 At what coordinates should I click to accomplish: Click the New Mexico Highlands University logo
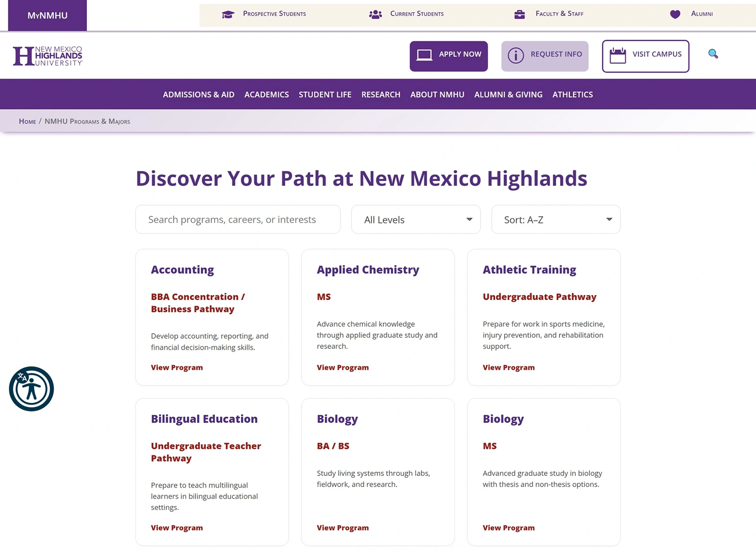click(x=48, y=56)
